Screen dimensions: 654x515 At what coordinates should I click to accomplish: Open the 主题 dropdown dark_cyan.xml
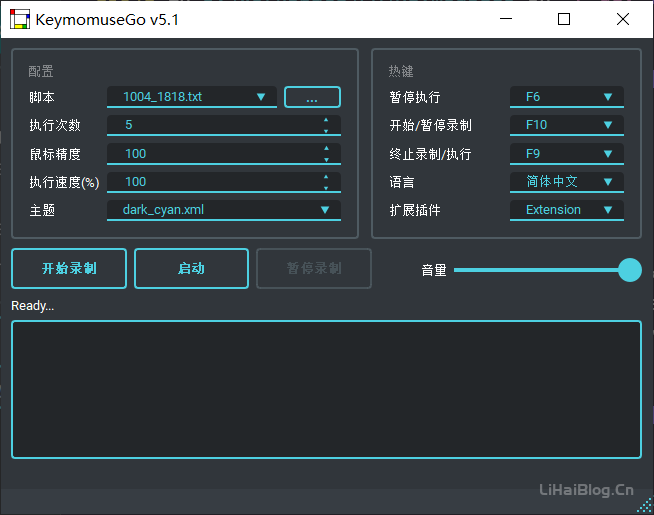224,210
